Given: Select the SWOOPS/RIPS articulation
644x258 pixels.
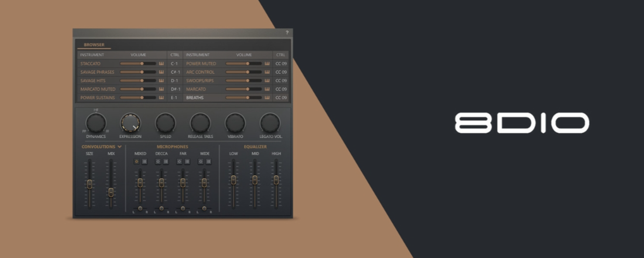Looking at the screenshot, I should point(200,81).
